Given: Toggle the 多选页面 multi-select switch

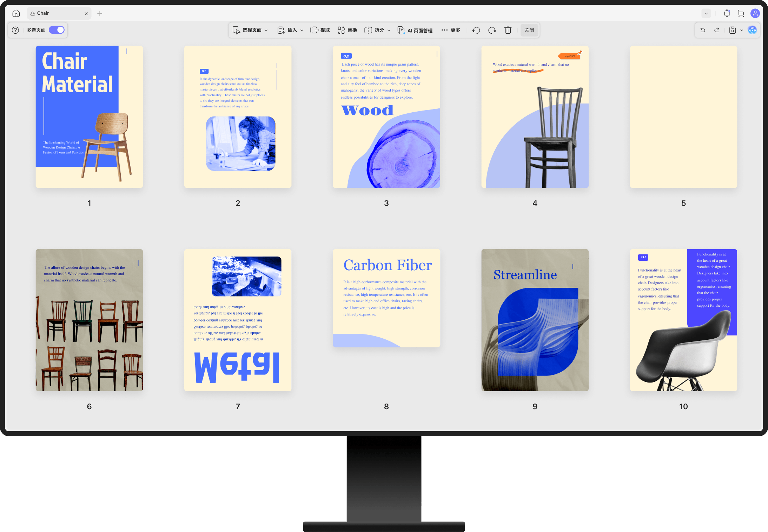Looking at the screenshot, I should 57,30.
